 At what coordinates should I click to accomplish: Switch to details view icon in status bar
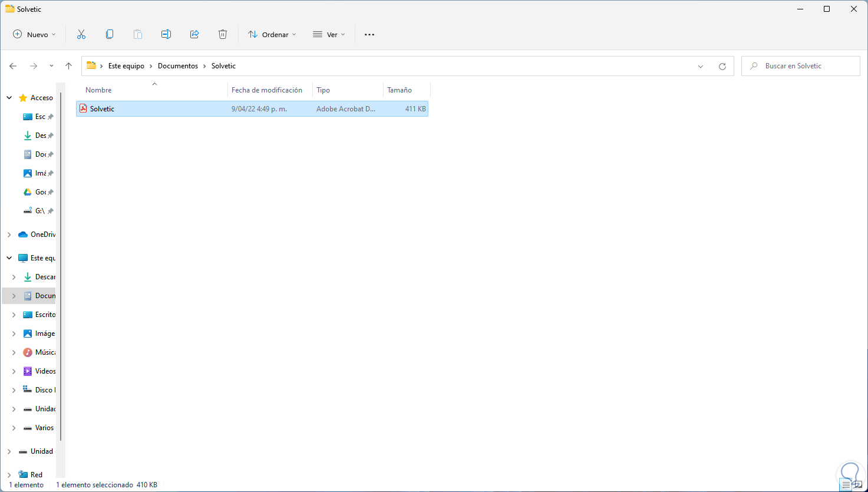(x=846, y=485)
